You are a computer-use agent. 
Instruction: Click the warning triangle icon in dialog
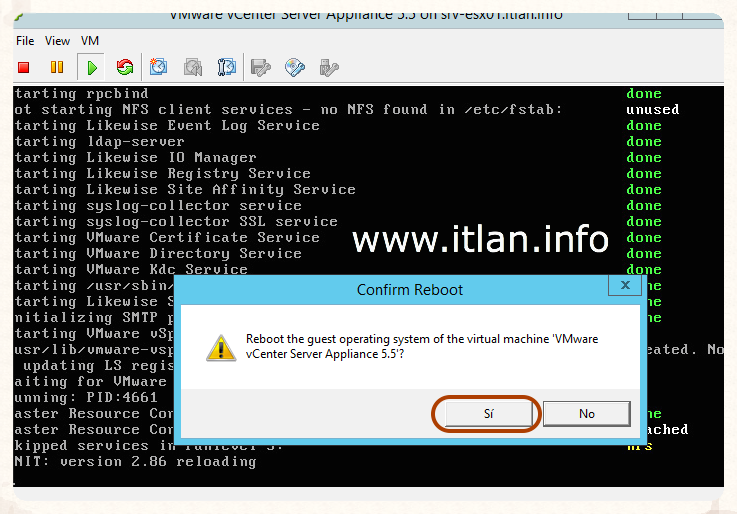click(x=220, y=347)
